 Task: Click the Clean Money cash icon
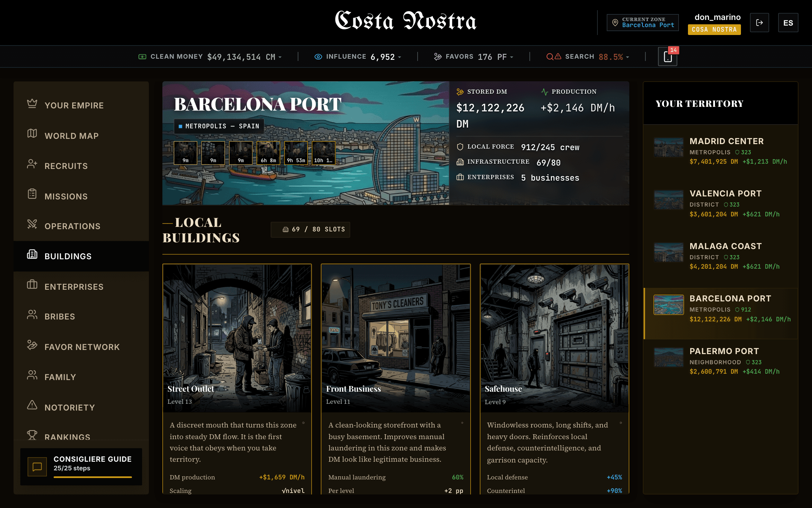point(142,57)
